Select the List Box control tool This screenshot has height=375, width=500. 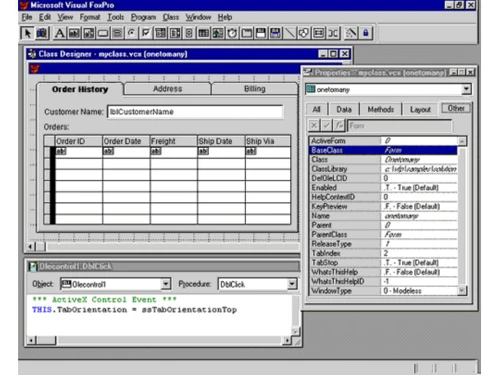tap(175, 33)
